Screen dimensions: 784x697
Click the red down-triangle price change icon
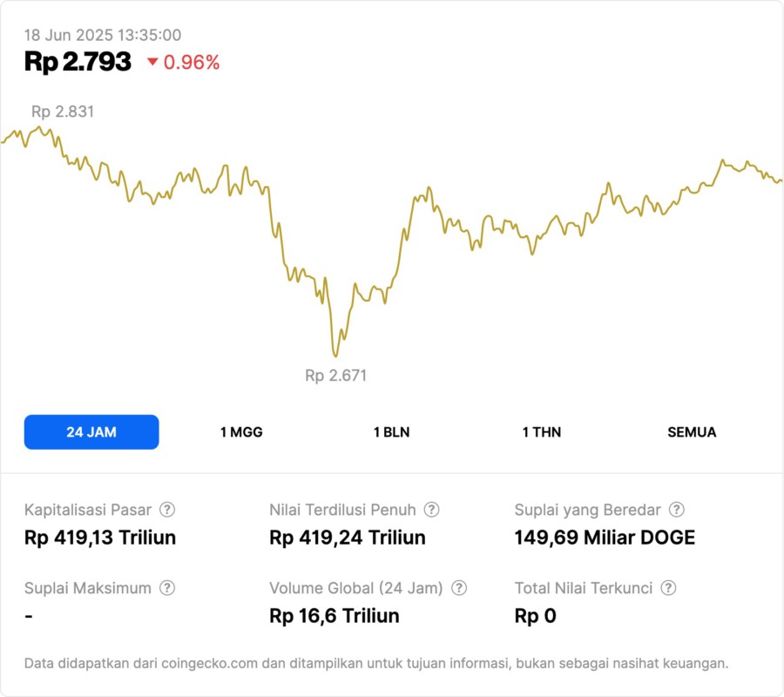[x=152, y=62]
